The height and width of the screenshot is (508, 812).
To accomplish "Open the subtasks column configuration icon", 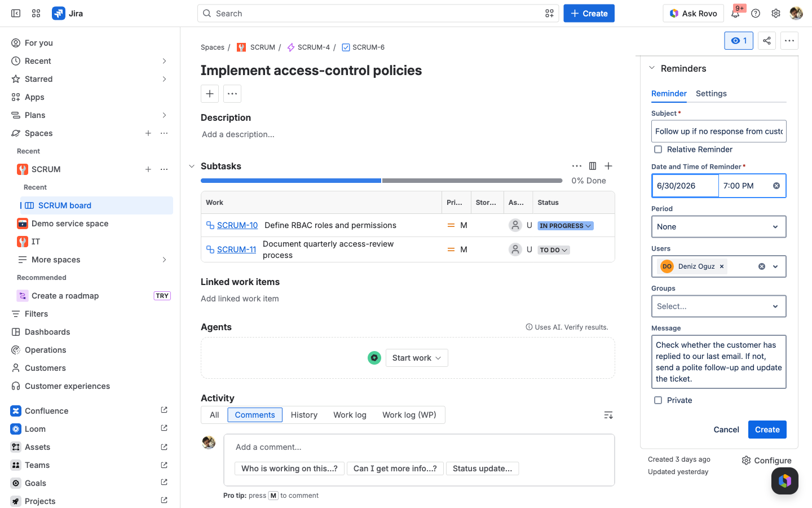I will (593, 166).
